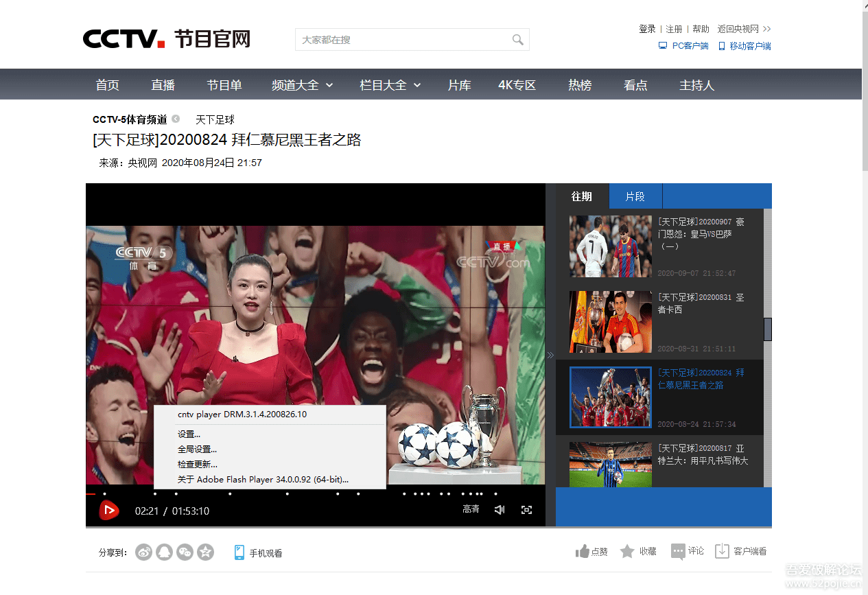
Task: Open the 高清 quality selector
Action: tap(471, 509)
